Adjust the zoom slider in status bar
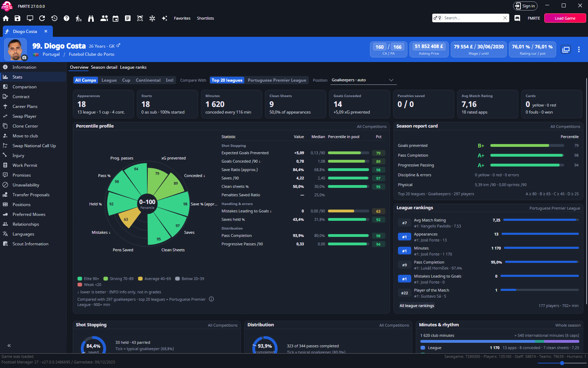The height and width of the screenshot is (368, 588). click(x=561, y=363)
